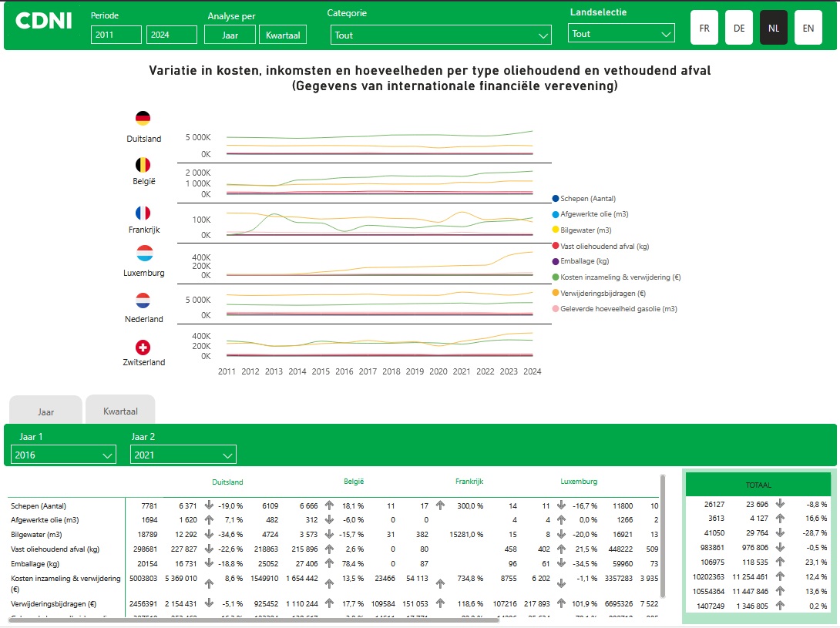Click the Frankrijk flag icon

pyautogui.click(x=143, y=213)
